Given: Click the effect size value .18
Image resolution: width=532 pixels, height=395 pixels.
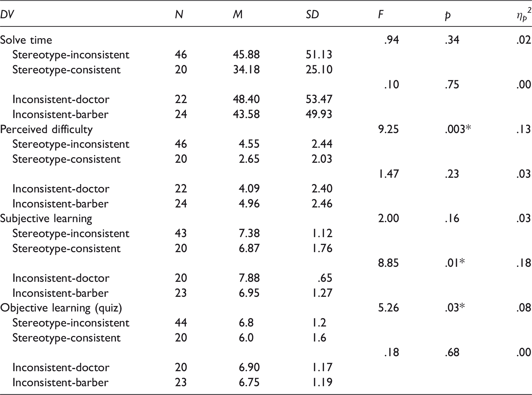Looking at the screenshot, I should 524,263.
